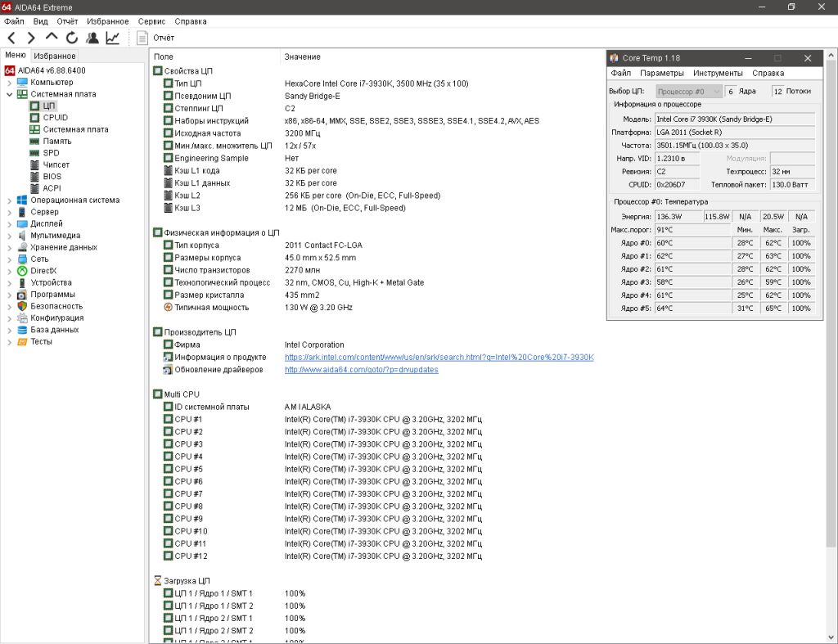Expand the Компьютер tree node
838x644 pixels.
click(9, 83)
